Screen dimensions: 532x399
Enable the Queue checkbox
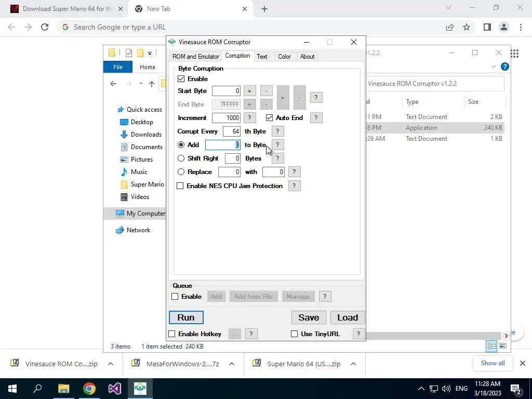tap(175, 297)
